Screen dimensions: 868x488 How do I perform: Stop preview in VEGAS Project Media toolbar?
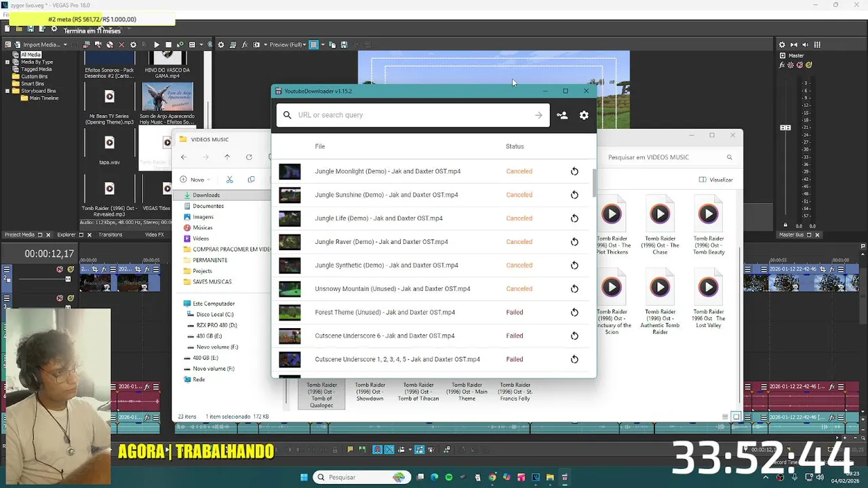tap(168, 45)
